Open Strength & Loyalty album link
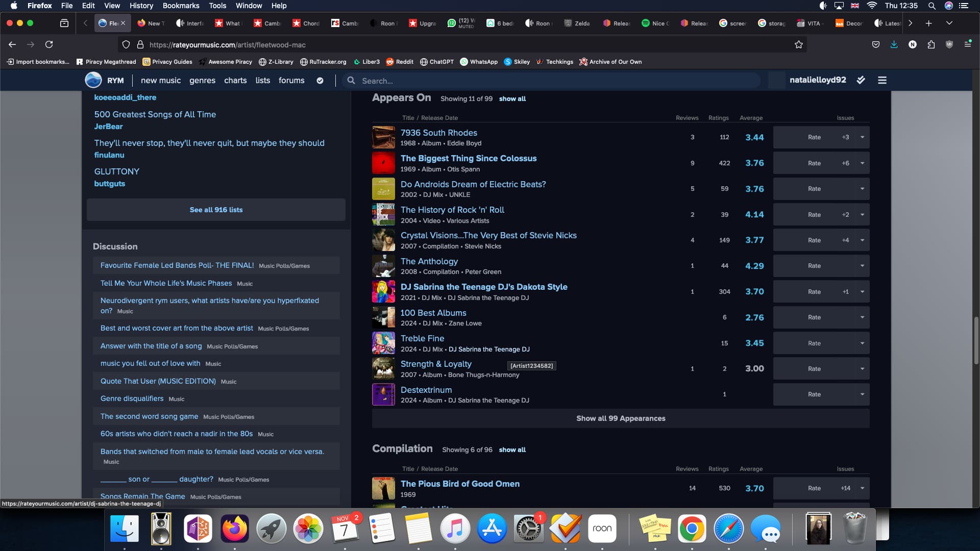This screenshot has height=551, width=980. (x=436, y=364)
